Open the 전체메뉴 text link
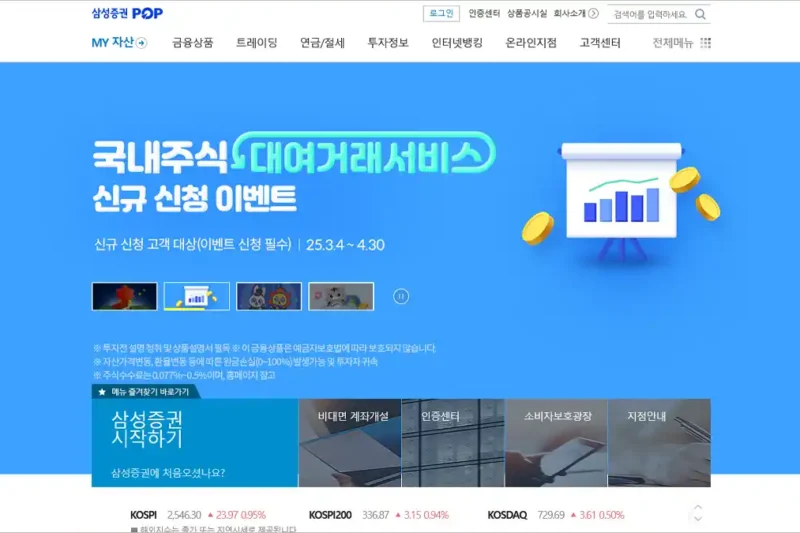800x533 pixels. tap(673, 43)
